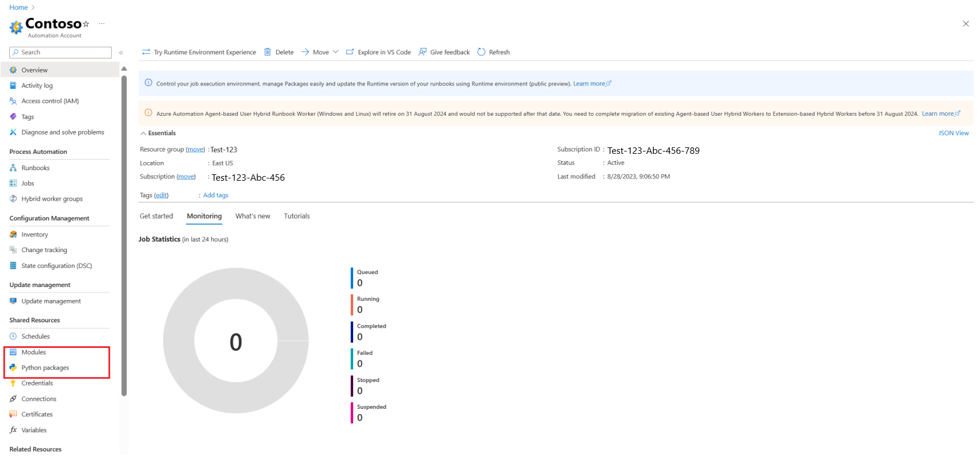Viewport: 980px width, 472px height.
Task: Select the Monitoring tab
Action: coord(205,216)
